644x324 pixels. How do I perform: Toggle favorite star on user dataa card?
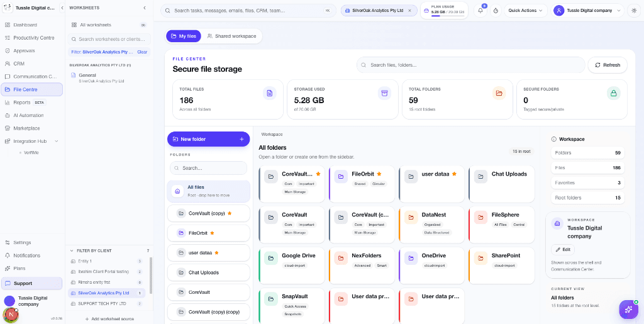pyautogui.click(x=454, y=174)
